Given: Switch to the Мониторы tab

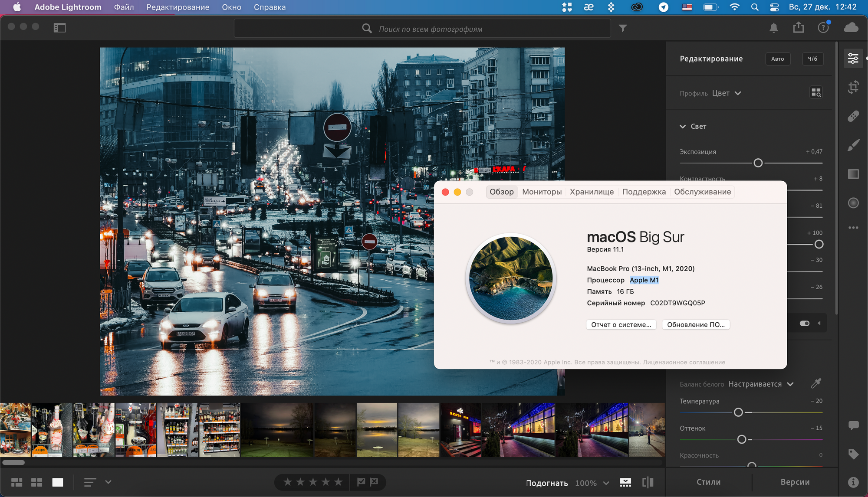Looking at the screenshot, I should [x=542, y=191].
